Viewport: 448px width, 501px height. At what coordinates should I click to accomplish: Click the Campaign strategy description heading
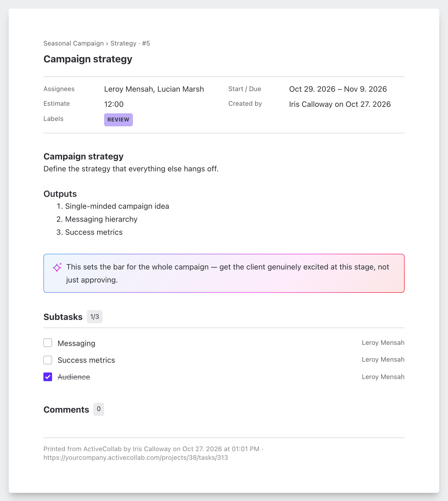point(84,157)
